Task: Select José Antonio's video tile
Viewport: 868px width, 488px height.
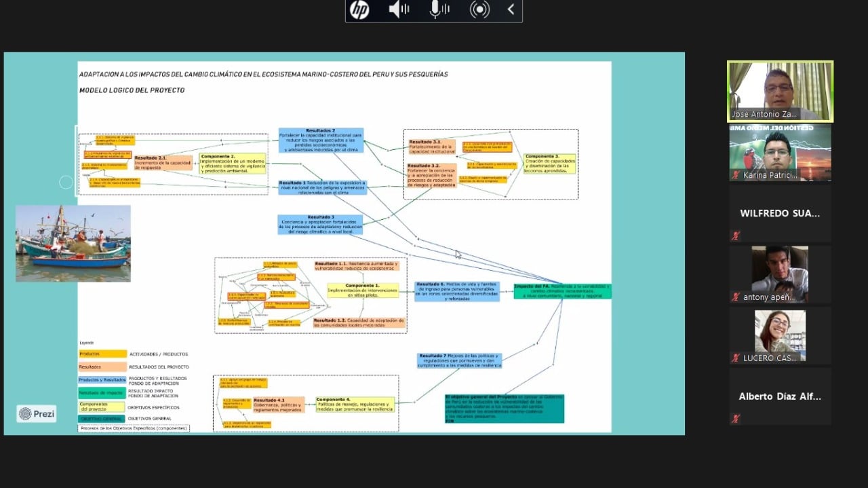Action: click(780, 92)
